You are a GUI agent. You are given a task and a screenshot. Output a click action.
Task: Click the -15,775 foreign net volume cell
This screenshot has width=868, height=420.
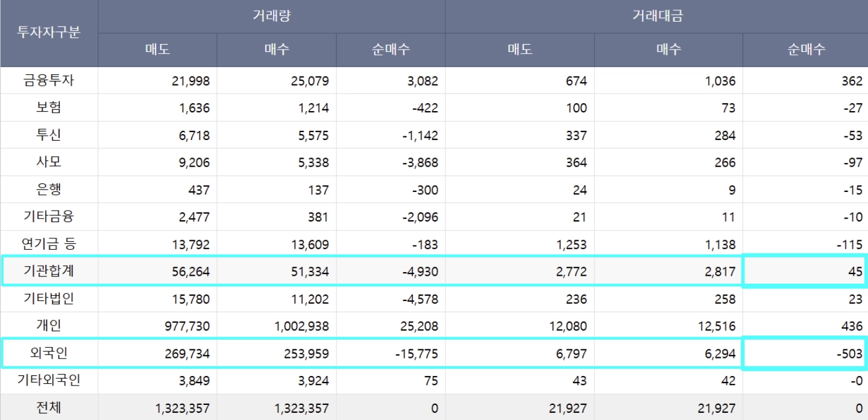[416, 354]
